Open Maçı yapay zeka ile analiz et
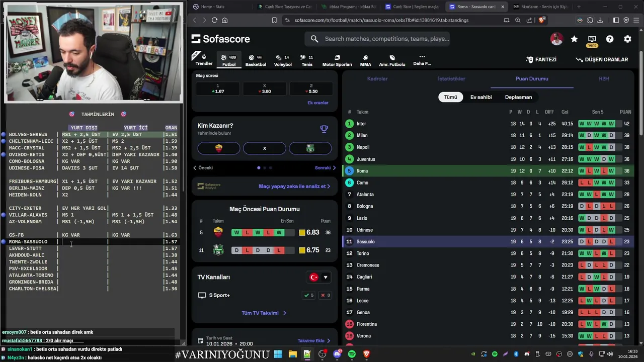 294,186
